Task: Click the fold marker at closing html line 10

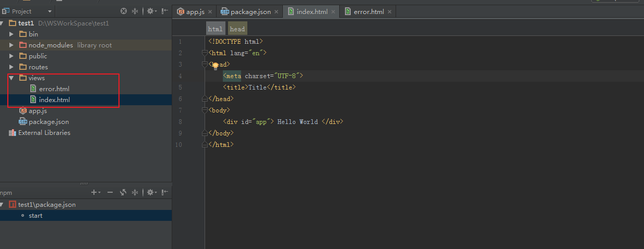Action: coord(205,145)
